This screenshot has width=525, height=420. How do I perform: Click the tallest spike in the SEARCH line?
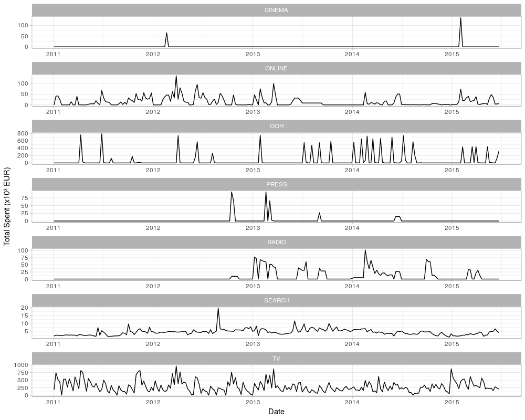point(218,309)
